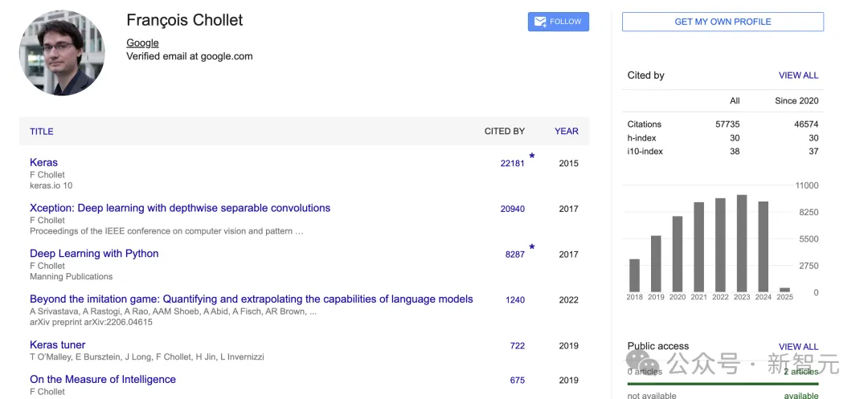
Task: Click View All next to Public access
Action: click(798, 347)
